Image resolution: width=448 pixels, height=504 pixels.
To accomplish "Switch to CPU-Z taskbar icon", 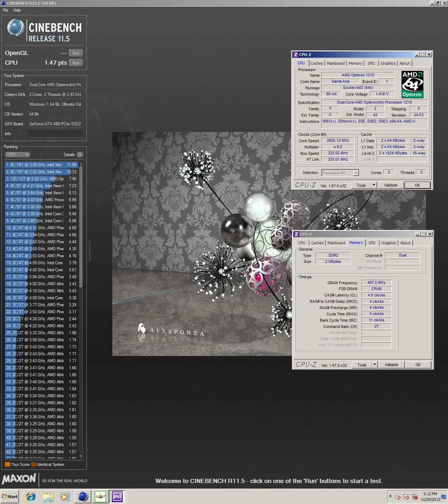I will tap(117, 496).
